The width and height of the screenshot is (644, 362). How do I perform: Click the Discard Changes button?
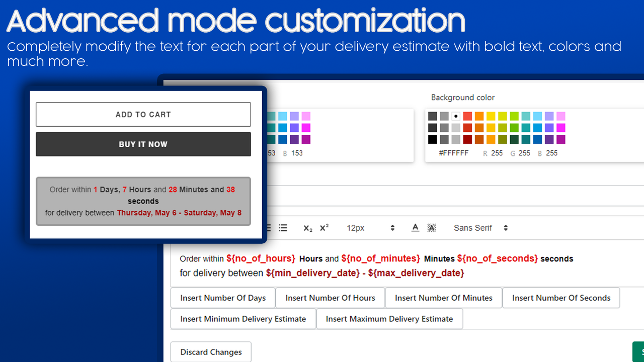211,352
